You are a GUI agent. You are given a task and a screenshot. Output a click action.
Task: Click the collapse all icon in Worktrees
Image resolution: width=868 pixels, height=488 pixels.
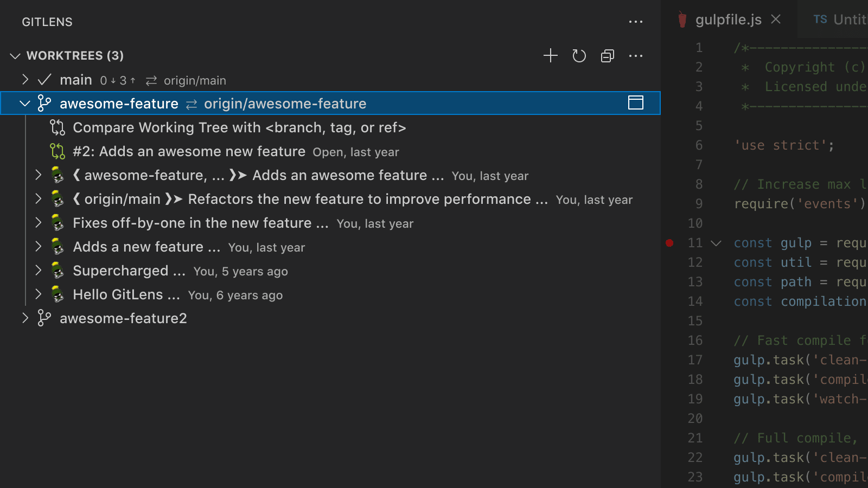[608, 56]
